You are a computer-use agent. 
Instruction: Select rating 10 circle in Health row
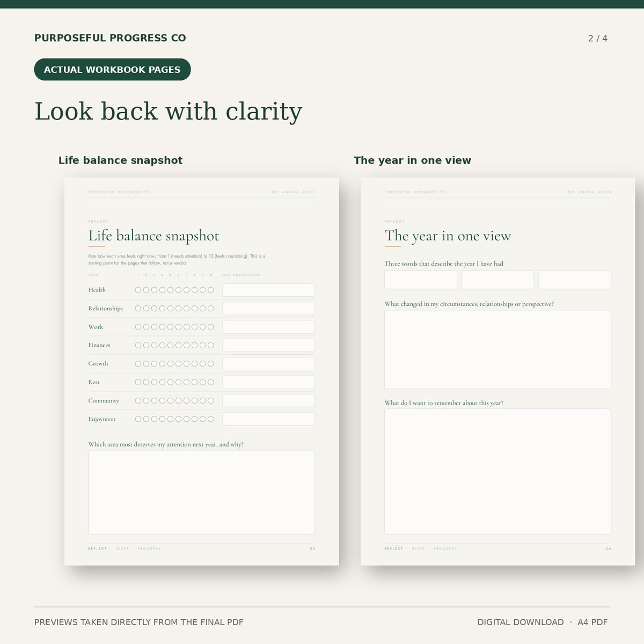tap(211, 290)
